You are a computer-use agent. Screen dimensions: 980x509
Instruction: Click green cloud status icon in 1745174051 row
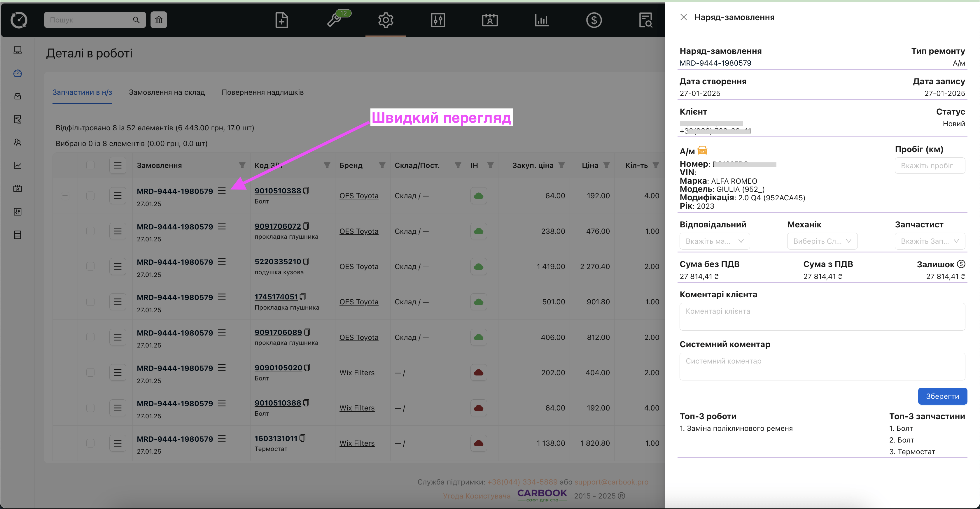[x=479, y=302]
